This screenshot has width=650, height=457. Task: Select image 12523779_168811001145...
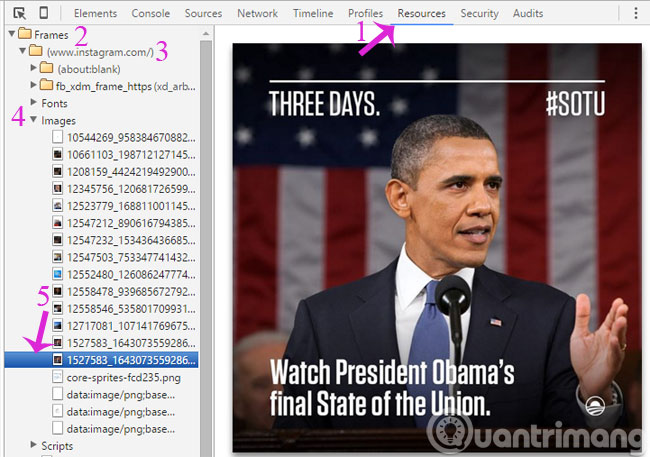coord(131,206)
